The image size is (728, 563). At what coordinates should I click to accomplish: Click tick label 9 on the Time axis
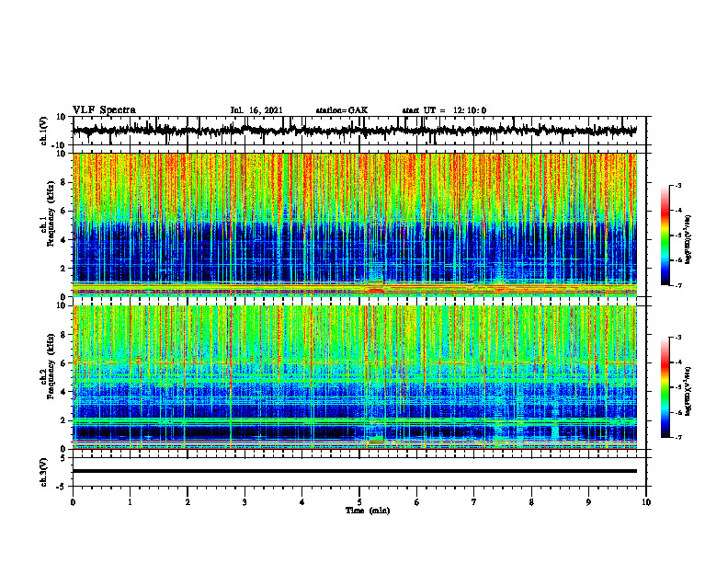(x=588, y=502)
